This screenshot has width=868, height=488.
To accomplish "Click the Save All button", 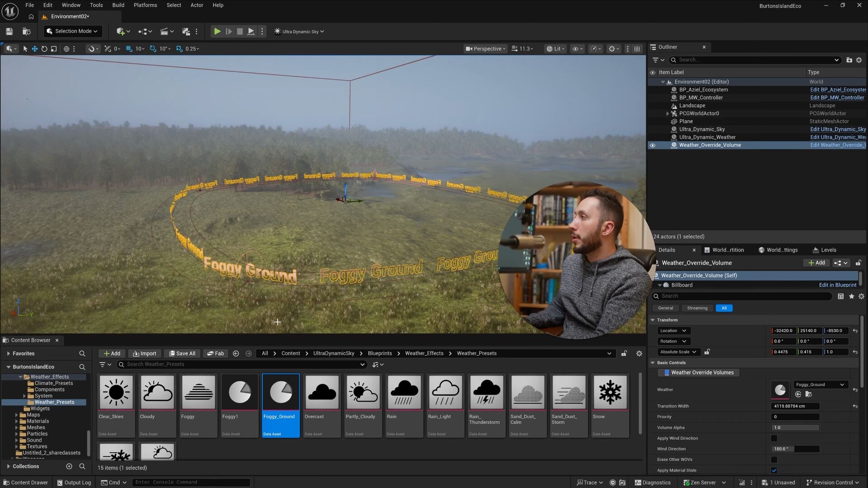I will tap(182, 353).
